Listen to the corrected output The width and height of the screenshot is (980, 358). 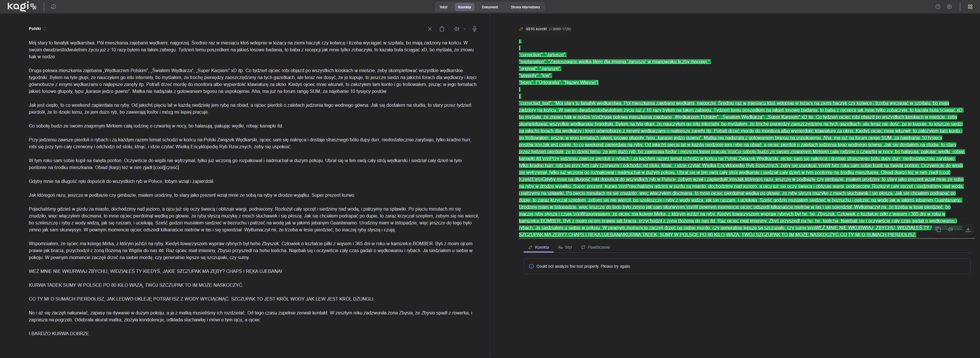point(950,229)
